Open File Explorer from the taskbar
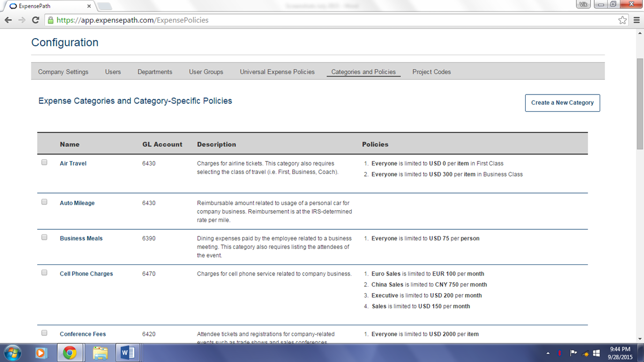 click(100, 353)
